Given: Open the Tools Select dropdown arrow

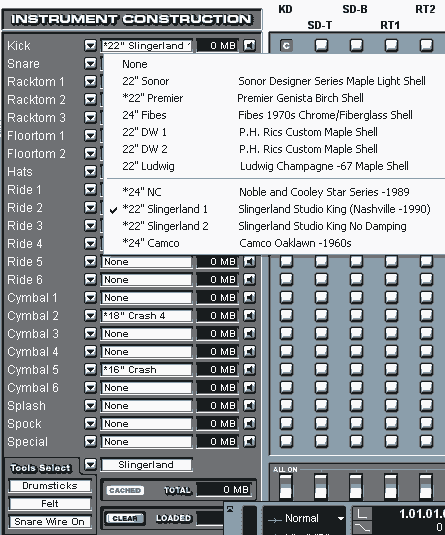Looking at the screenshot, I should pyautogui.click(x=90, y=465).
